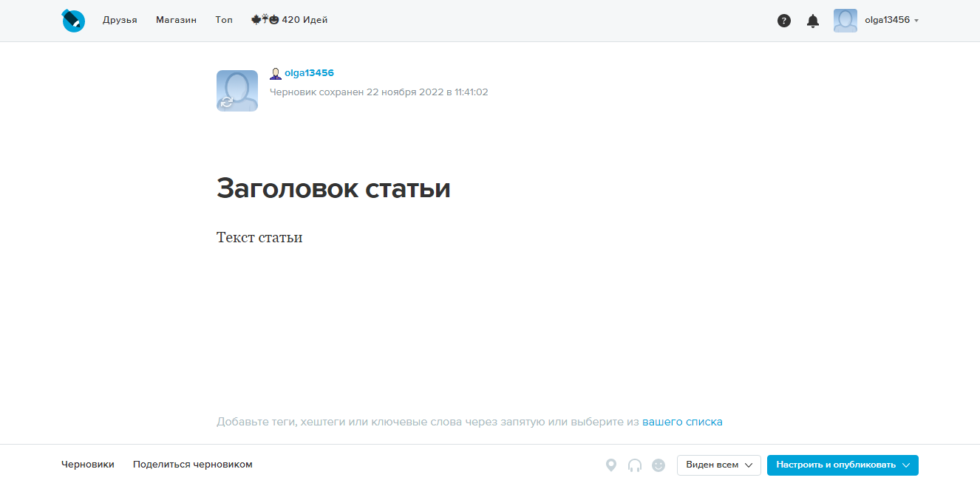Image resolution: width=980 pixels, height=486 pixels.
Task: Expand the olga13456 account menu arrow
Action: coord(916,21)
